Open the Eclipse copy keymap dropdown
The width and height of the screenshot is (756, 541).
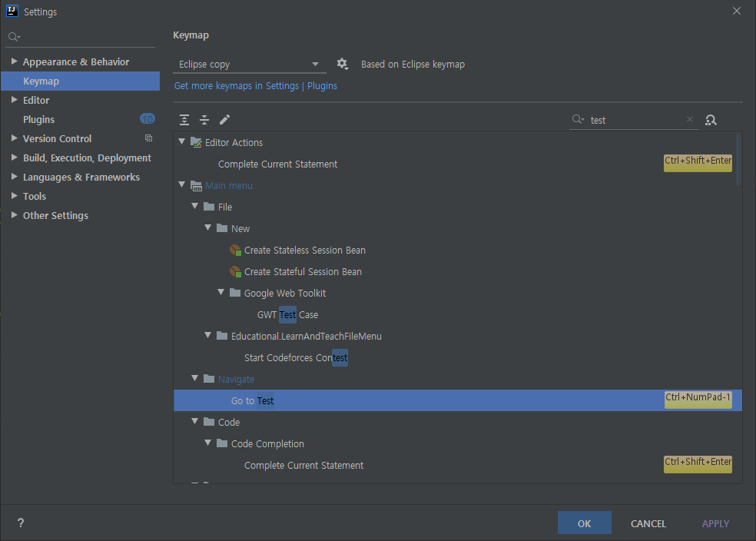(x=249, y=64)
